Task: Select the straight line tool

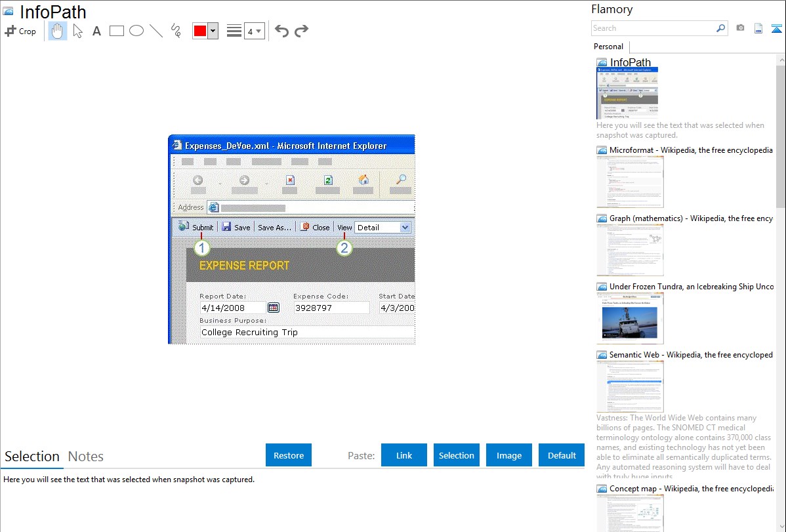Action: 156,31
